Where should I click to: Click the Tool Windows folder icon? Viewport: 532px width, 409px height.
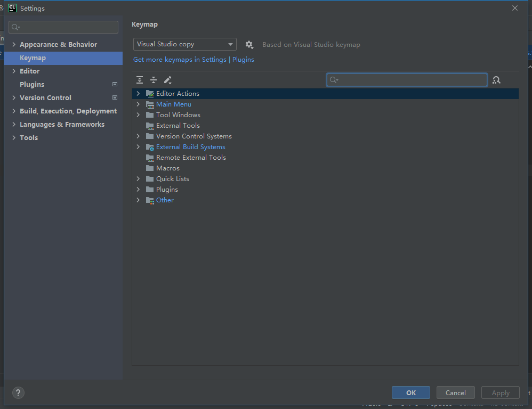click(x=150, y=115)
